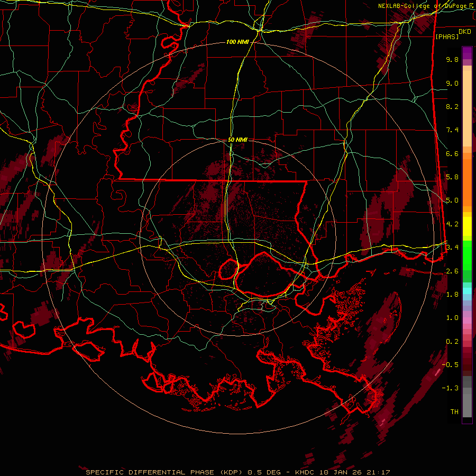
Task: Click the 2.6 value on the color scale
Action: pos(452,271)
